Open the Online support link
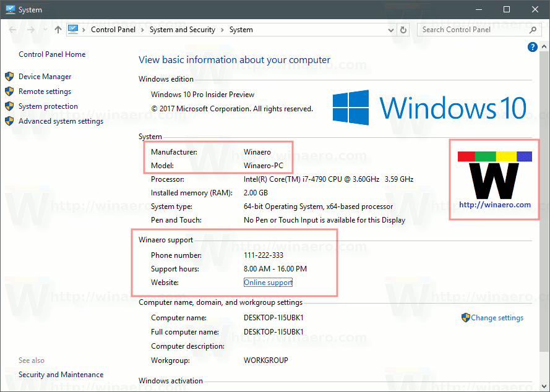 point(268,282)
